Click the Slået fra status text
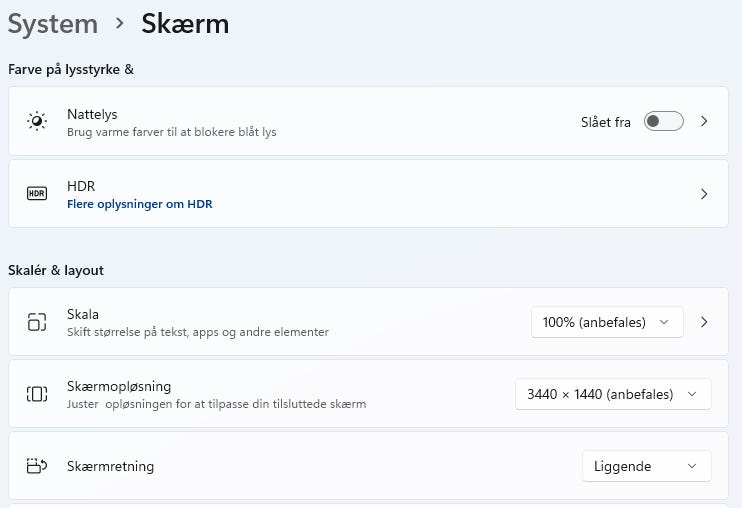Screen dimensions: 742x508 [605, 122]
